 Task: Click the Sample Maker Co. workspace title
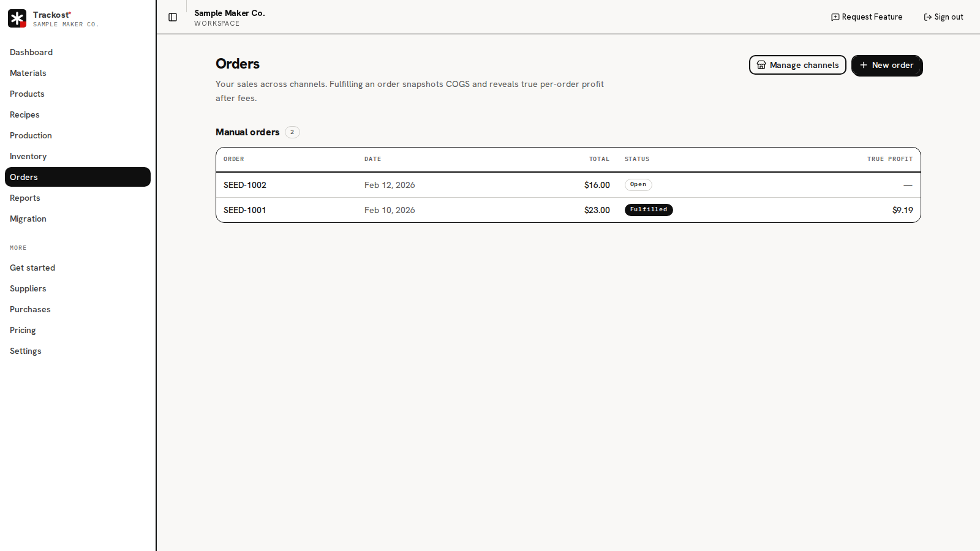coord(230,13)
